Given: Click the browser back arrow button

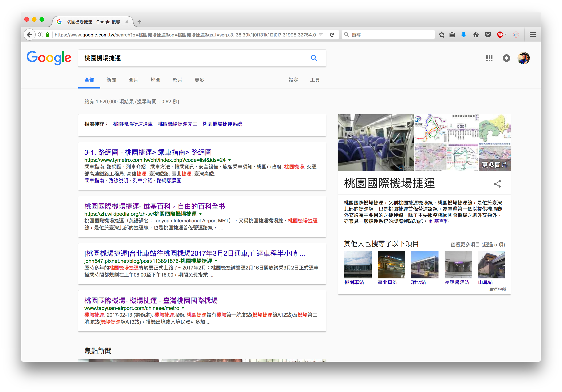Looking at the screenshot, I should tap(29, 35).
